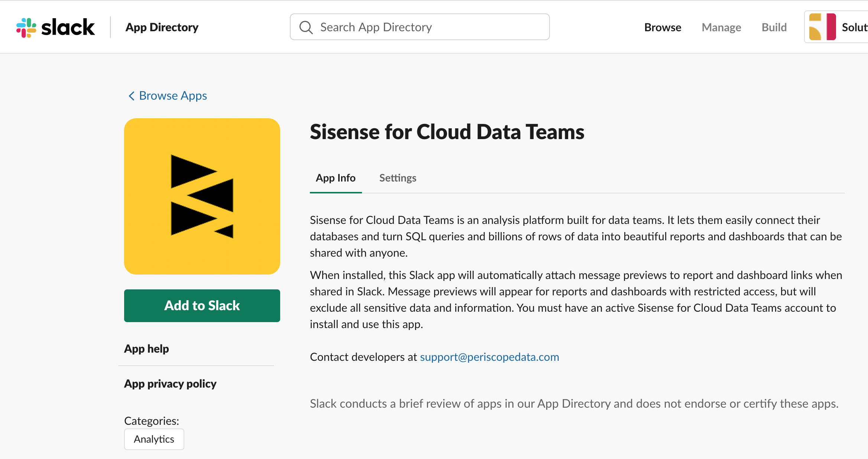Open the workspace switcher labeled Solut
Screen dimensions: 868x459
(836, 27)
